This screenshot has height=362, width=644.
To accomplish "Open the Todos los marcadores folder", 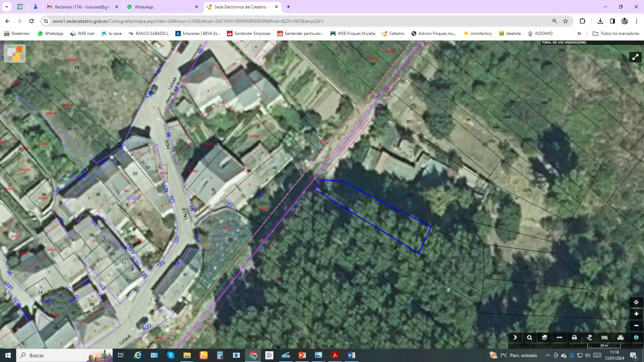I will click(x=616, y=34).
